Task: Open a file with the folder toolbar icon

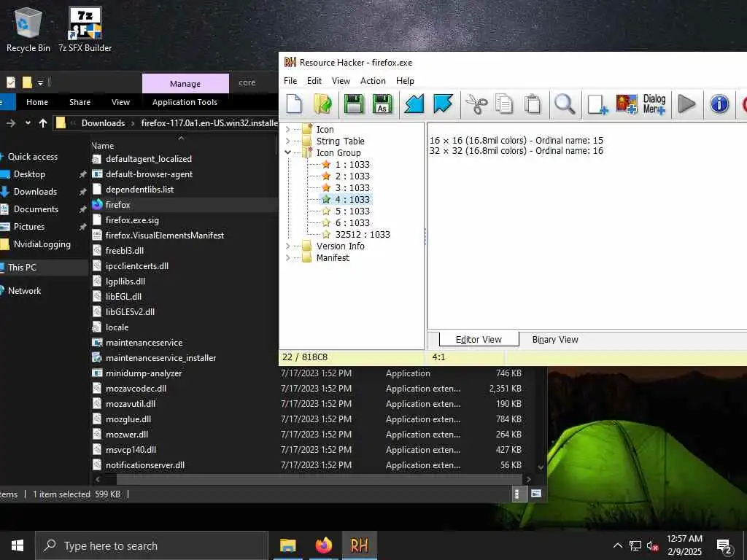Action: [323, 104]
